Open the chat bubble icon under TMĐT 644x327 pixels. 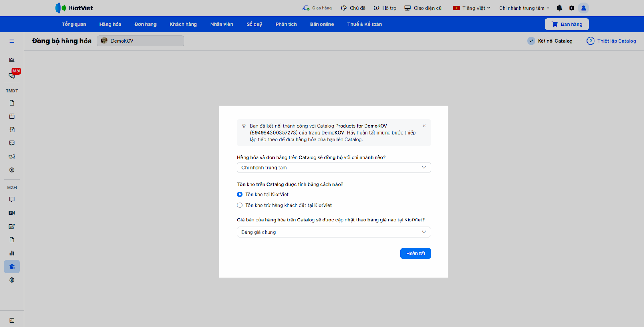[x=12, y=143]
